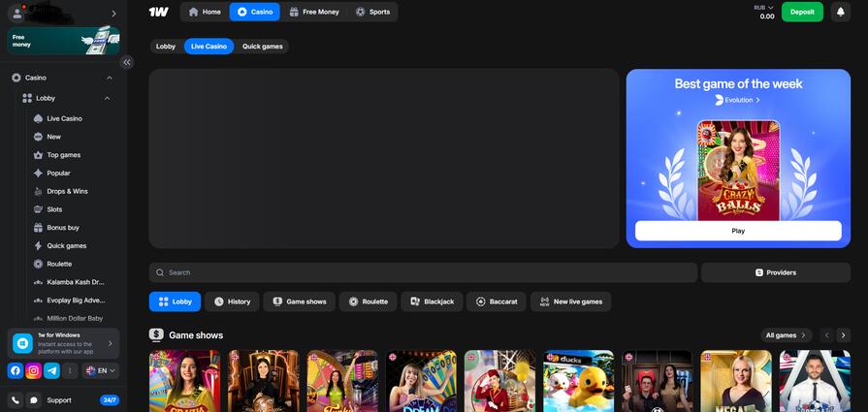Image resolution: width=868 pixels, height=412 pixels.
Task: Click the three-dots more socials icon
Action: 70,370
